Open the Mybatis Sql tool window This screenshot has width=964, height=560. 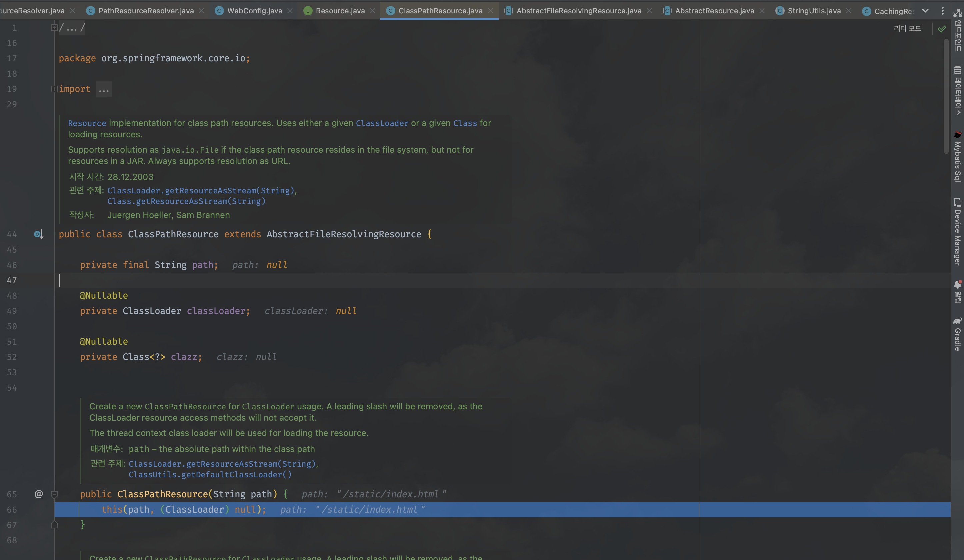957,156
